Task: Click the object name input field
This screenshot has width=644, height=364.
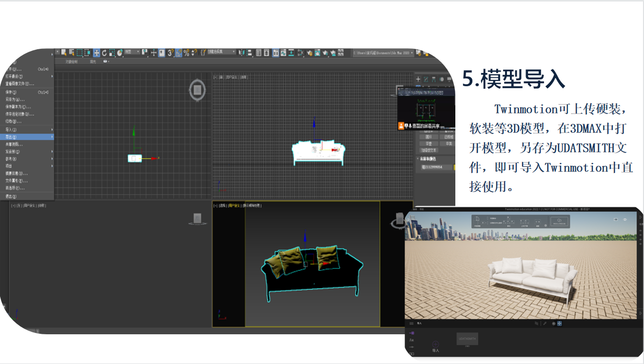Action: (x=437, y=167)
